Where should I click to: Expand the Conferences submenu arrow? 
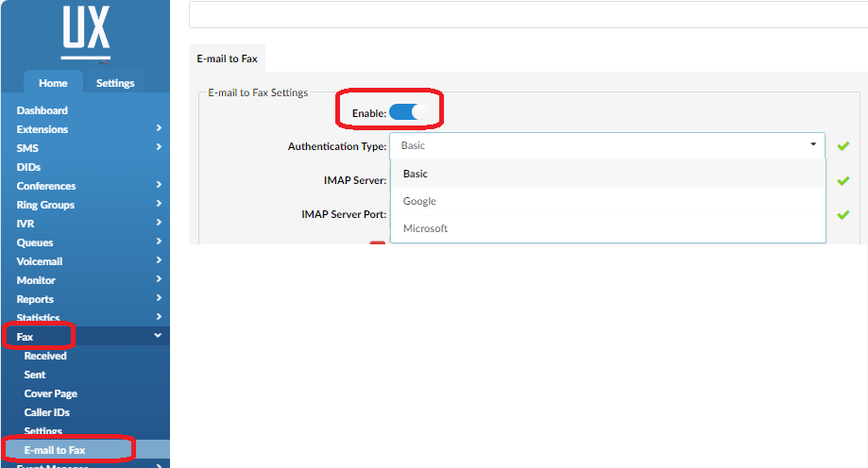(x=159, y=185)
